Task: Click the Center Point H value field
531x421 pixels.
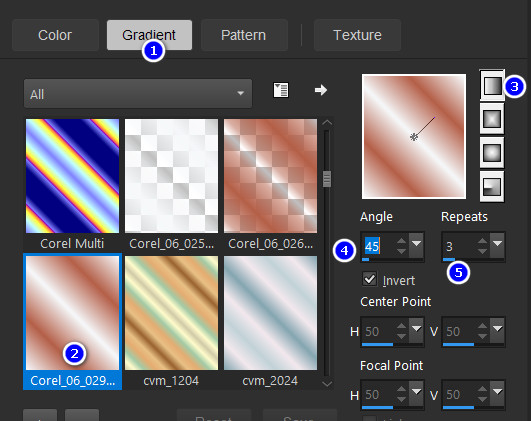Action: point(378,331)
